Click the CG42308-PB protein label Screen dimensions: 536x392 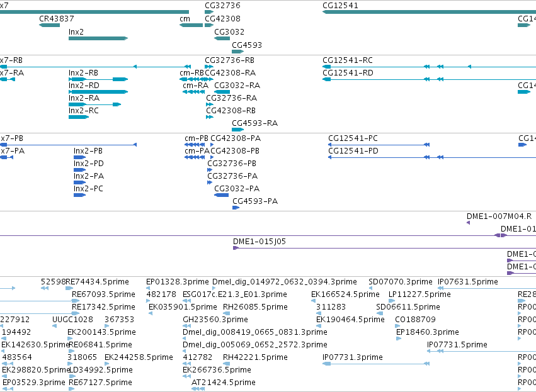point(235,151)
